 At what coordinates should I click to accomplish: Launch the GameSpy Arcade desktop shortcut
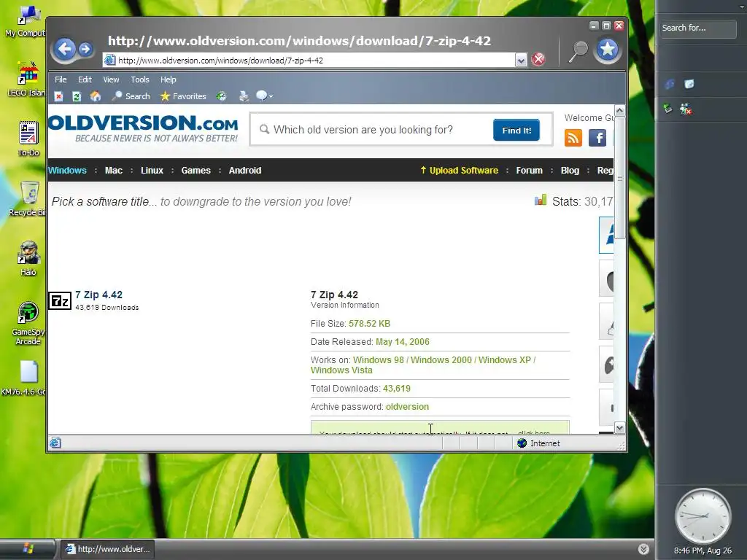coord(28,323)
